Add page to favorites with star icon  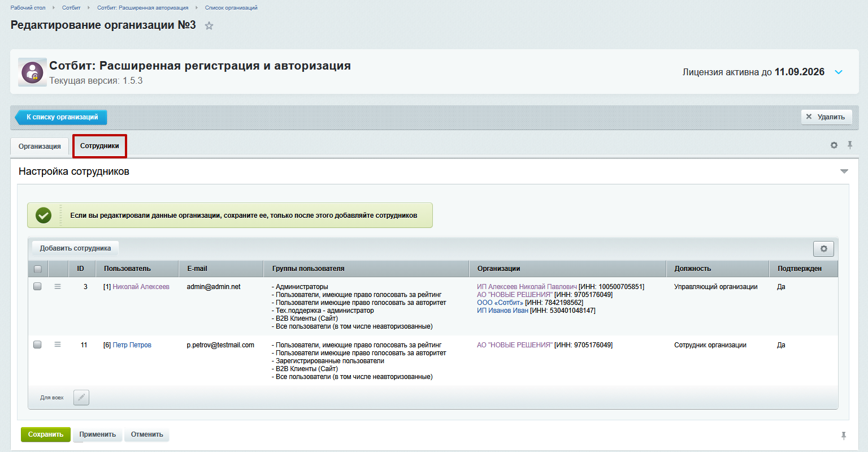click(209, 26)
